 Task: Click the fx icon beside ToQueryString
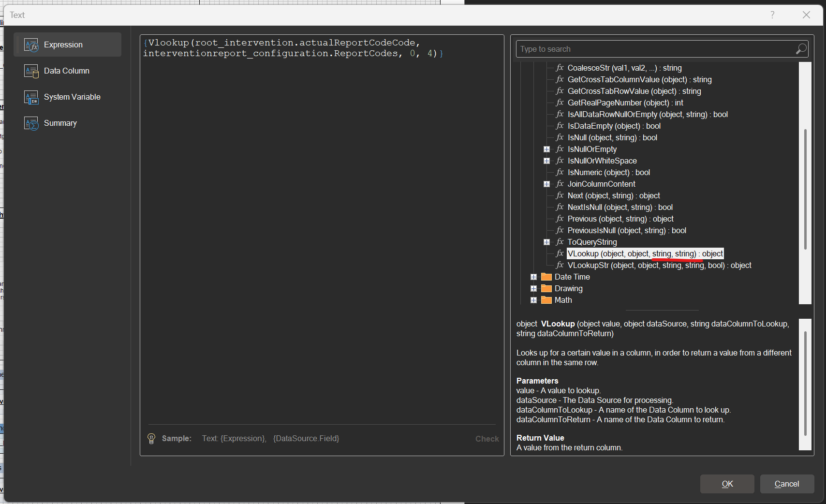[560, 242]
